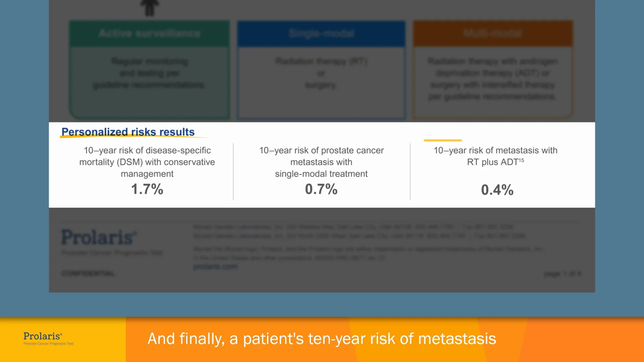Click the dark person silhouette icon at top
The image size is (644, 362).
coord(150,7)
